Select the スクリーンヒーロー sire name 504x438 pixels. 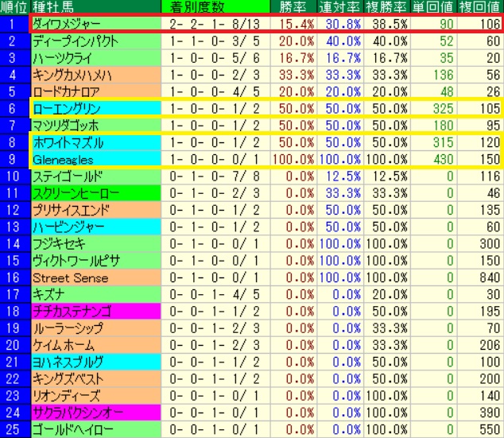(76, 193)
